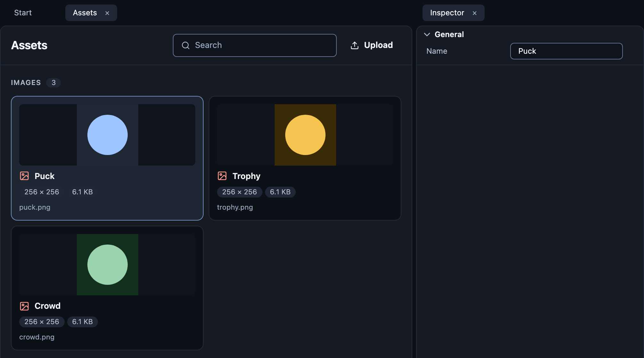Click the images count badge showing 3
The image size is (644, 358).
(53, 83)
